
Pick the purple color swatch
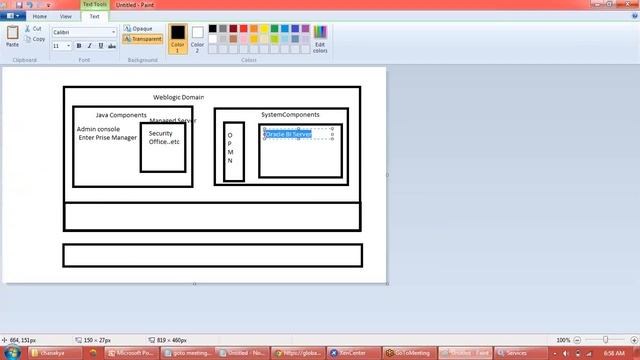[x=305, y=29]
